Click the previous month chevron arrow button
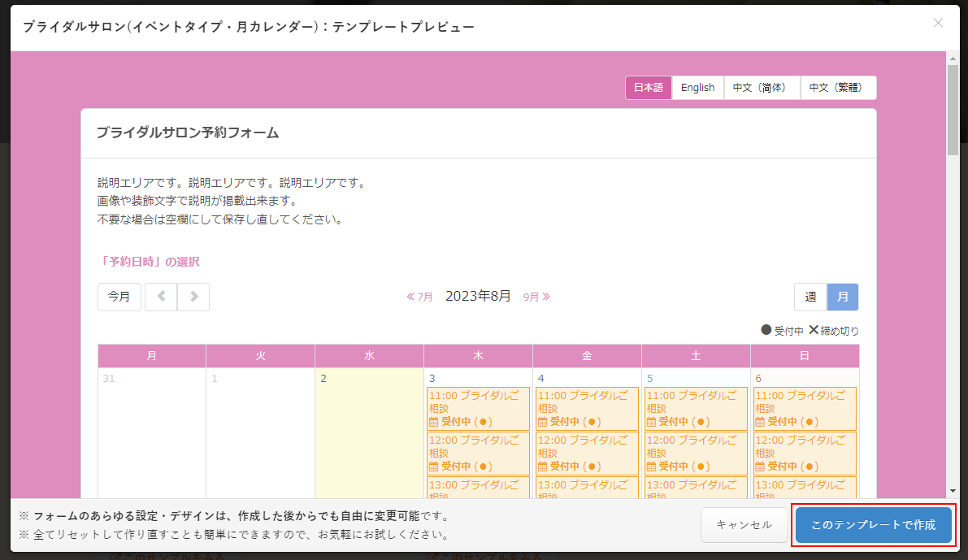This screenshot has width=968, height=560. [161, 297]
